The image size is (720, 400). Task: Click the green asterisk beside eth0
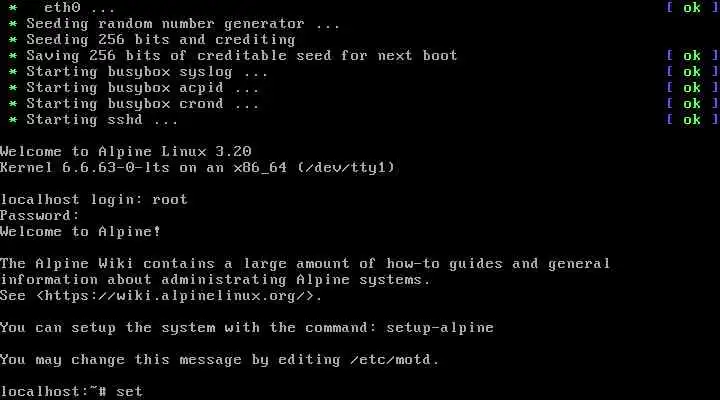coord(13,8)
